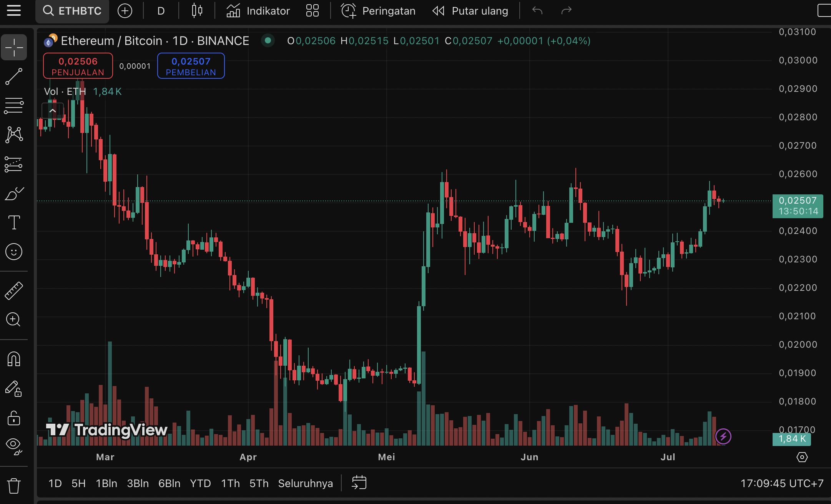Toggle lock all drawings
Viewport: 831px width, 504px height.
coord(14,418)
